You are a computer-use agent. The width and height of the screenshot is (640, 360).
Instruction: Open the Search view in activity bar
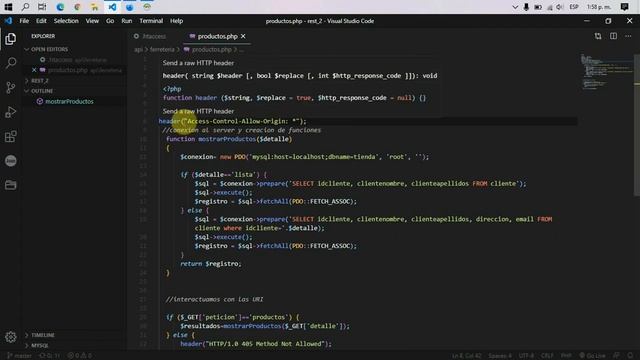click(11, 63)
